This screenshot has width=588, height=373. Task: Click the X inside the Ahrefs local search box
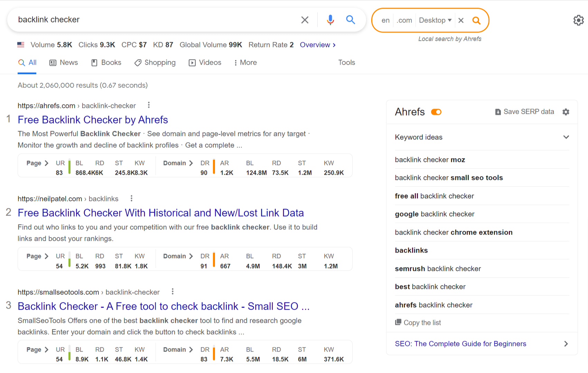coord(461,20)
